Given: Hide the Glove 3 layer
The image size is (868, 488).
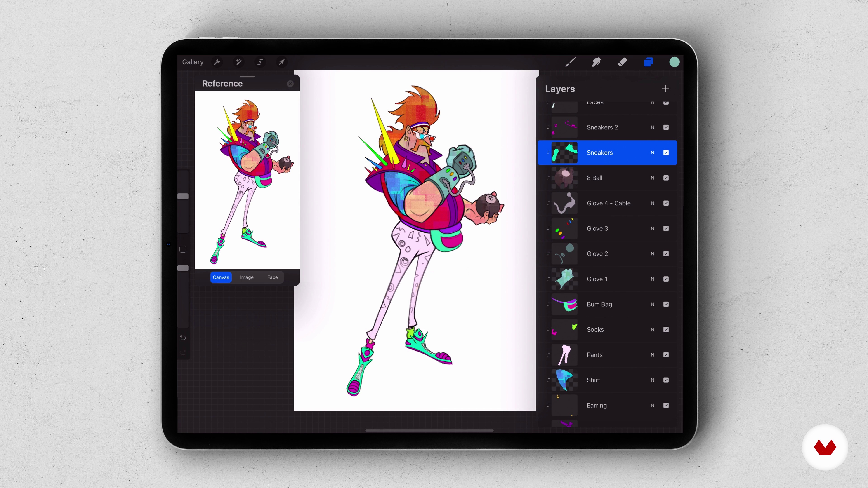Looking at the screenshot, I should click(x=666, y=228).
